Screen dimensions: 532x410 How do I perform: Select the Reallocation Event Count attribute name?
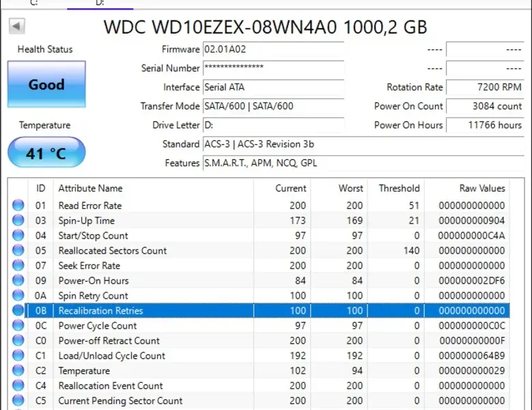pyautogui.click(x=111, y=385)
